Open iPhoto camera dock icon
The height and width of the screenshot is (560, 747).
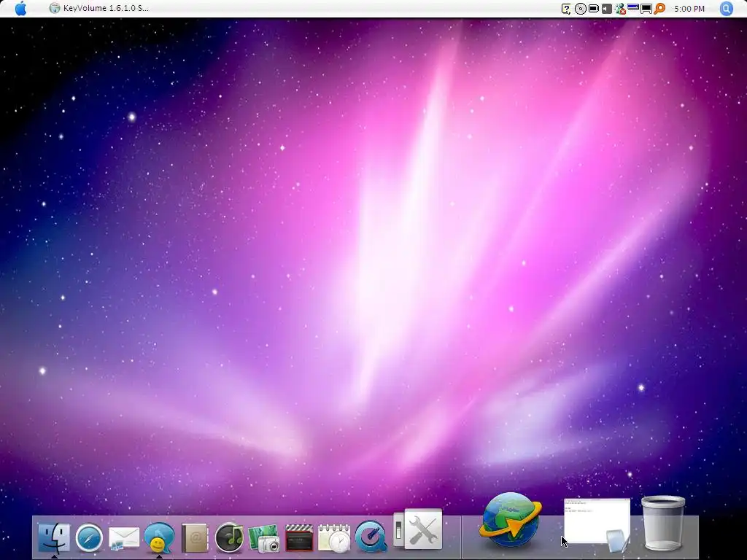click(264, 539)
